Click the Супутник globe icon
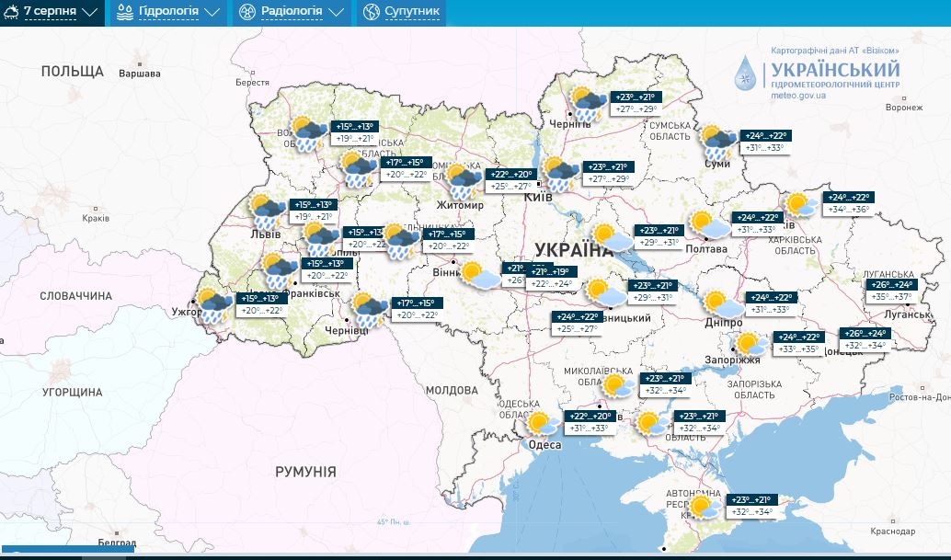Viewport: 951px width, 560px height. tap(372, 12)
